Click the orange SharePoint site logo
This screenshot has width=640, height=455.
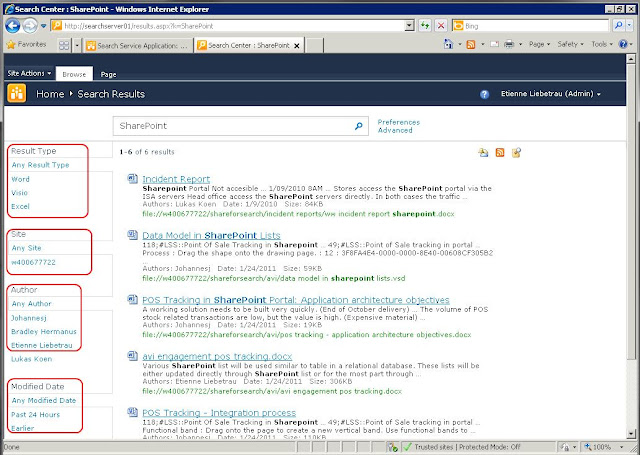(x=17, y=93)
